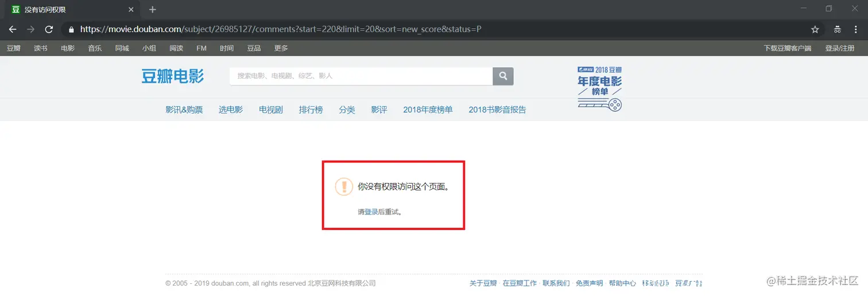
Task: Open Chrome's three-dot menu
Action: point(855,29)
